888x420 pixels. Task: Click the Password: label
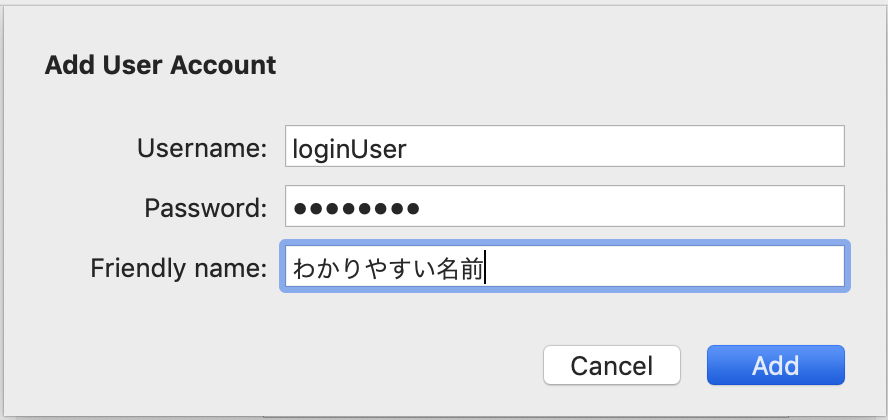[206, 208]
